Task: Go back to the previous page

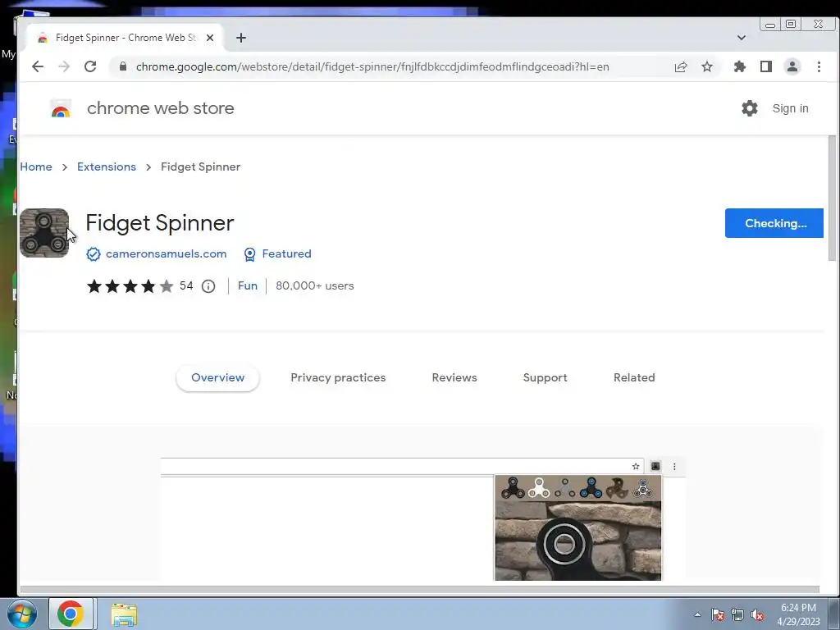Action: 38,66
